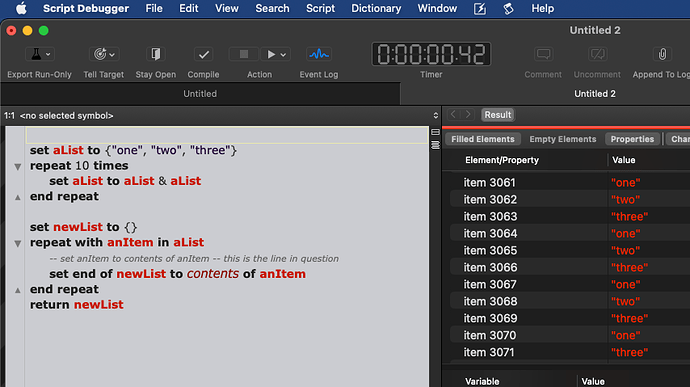Open the Window menu
Image resolution: width=690 pixels, height=387 pixels.
pos(437,8)
